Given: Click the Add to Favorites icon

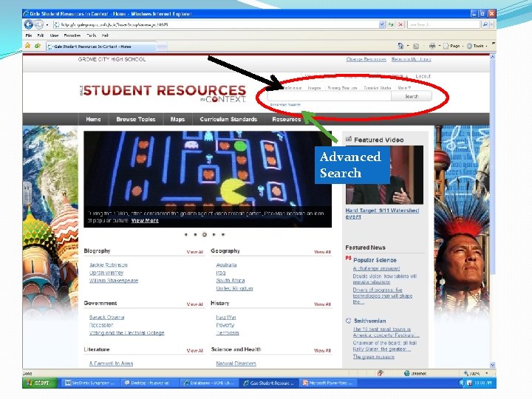Looking at the screenshot, I should click(x=38, y=46).
